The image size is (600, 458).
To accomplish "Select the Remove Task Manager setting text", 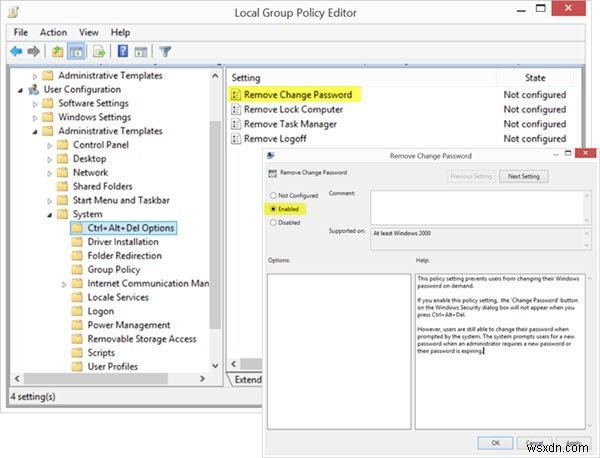I will [x=290, y=124].
